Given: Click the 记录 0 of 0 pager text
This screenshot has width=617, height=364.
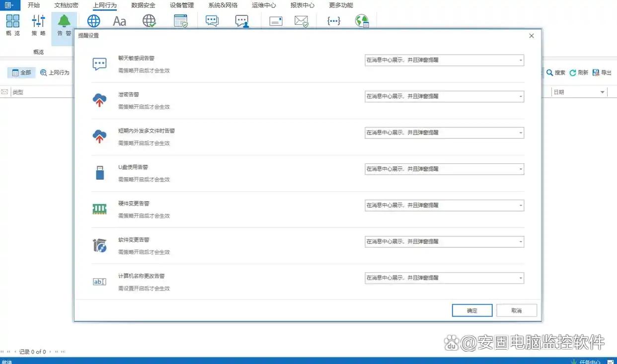Looking at the screenshot, I should click(33, 352).
